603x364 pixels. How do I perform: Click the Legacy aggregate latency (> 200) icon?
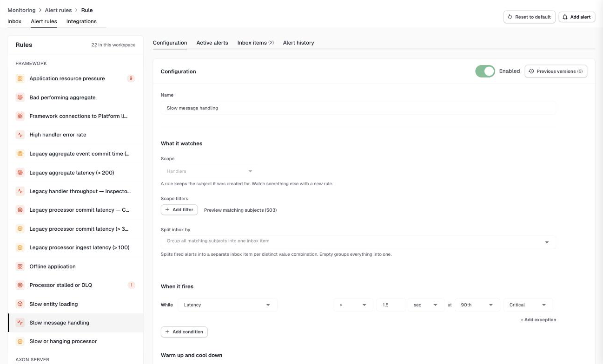tap(20, 173)
